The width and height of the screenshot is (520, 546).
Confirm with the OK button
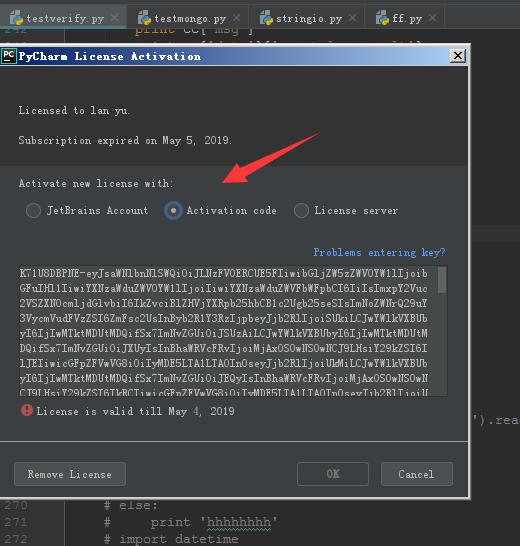coord(333,474)
